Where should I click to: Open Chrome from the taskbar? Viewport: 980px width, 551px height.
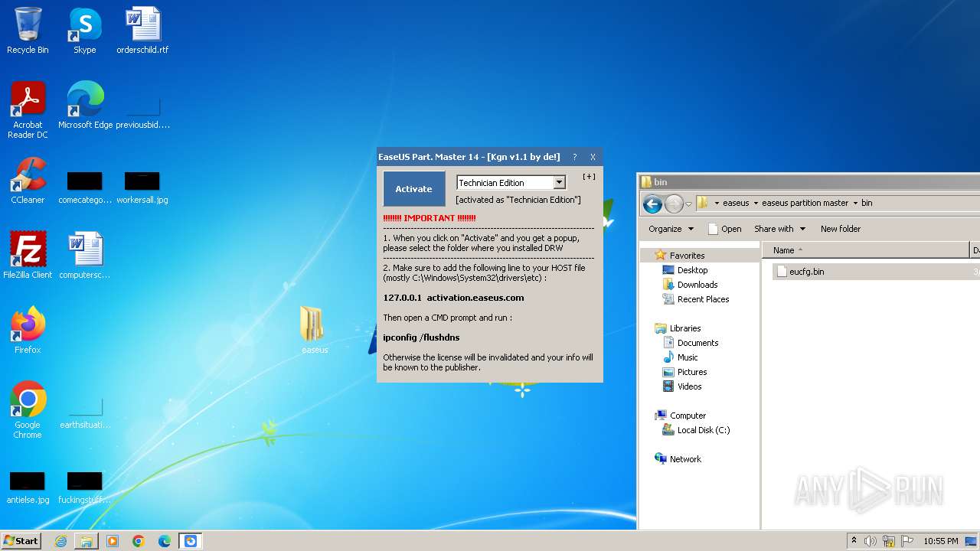point(139,541)
